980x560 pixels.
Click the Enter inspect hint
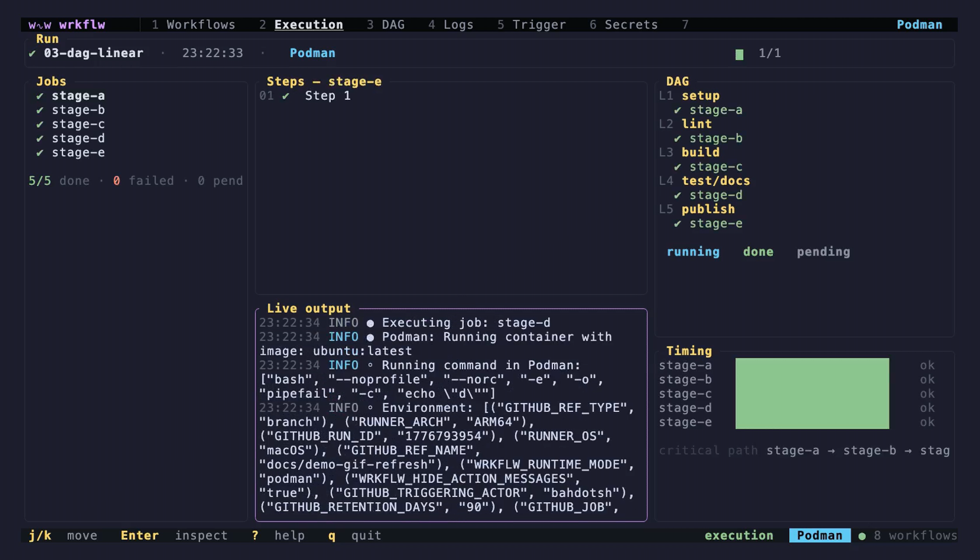click(174, 535)
